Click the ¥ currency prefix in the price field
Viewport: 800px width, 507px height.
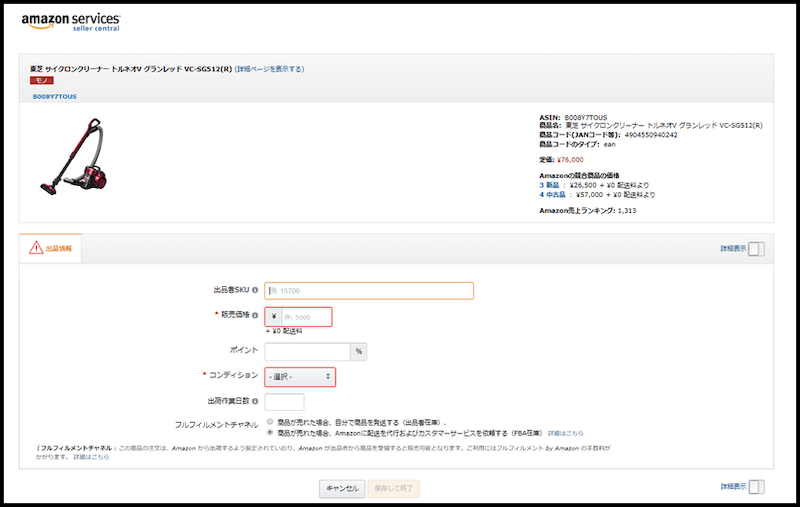[273, 317]
